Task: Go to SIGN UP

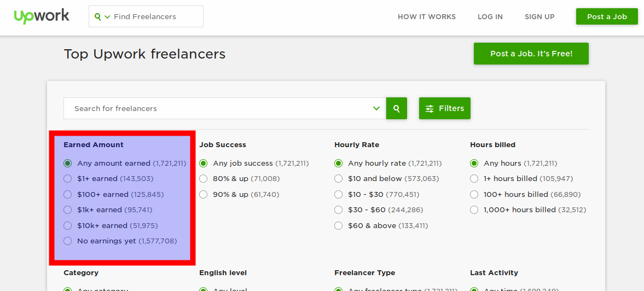Action: pos(539,17)
